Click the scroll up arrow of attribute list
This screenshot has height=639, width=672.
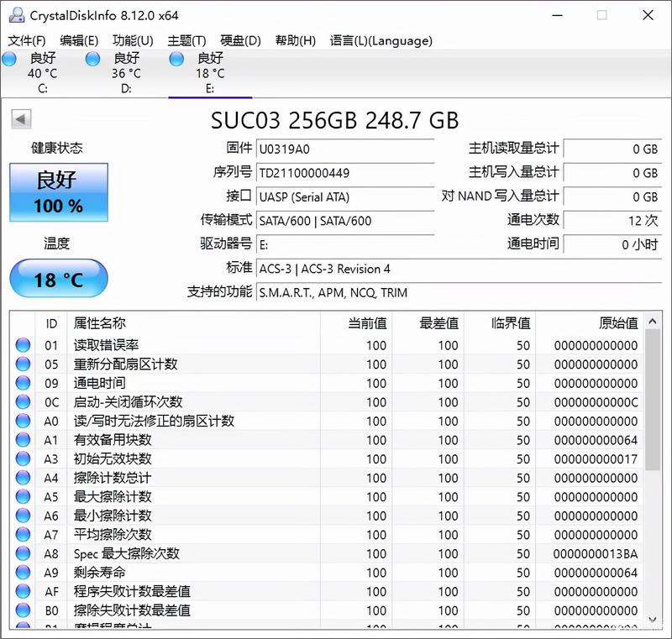tap(653, 321)
